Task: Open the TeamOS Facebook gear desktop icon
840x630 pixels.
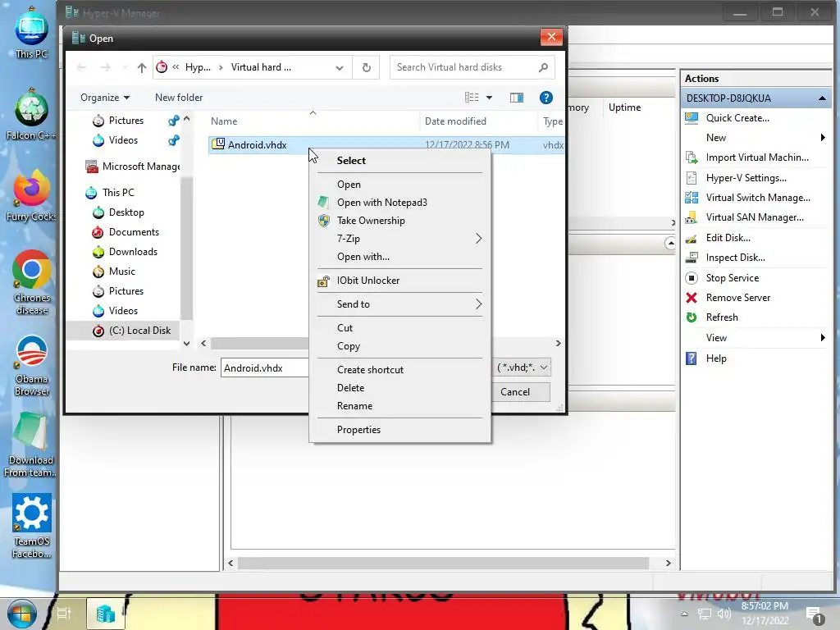Action: (32, 526)
